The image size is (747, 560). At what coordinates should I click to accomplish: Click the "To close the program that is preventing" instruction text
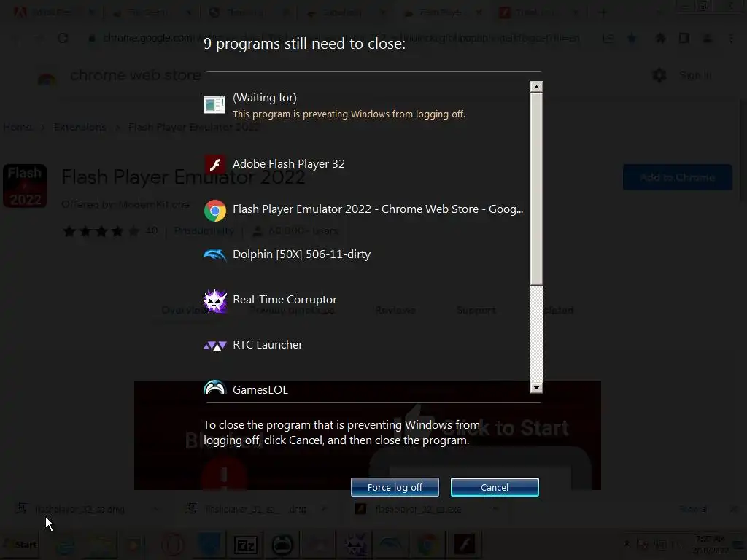click(x=341, y=432)
